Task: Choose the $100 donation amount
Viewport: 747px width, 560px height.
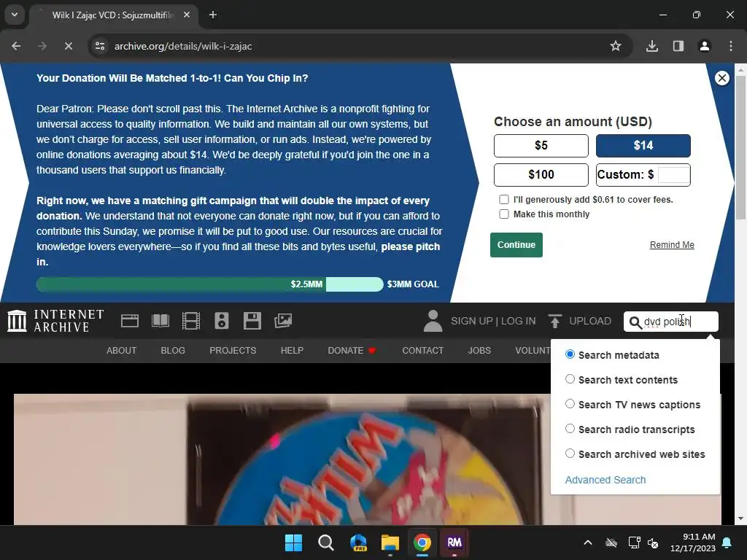Action: (x=541, y=175)
